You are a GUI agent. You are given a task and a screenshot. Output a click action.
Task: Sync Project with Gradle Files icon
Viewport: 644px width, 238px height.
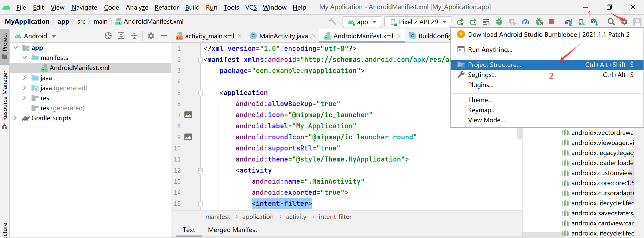pos(568,22)
